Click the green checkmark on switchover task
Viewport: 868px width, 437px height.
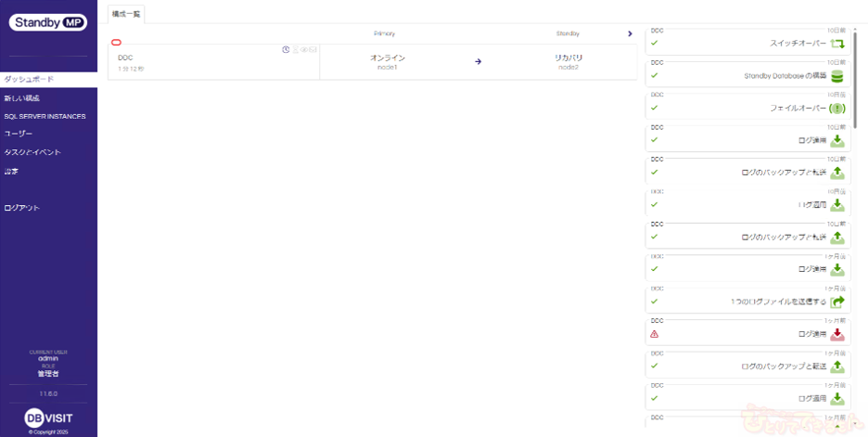point(655,43)
